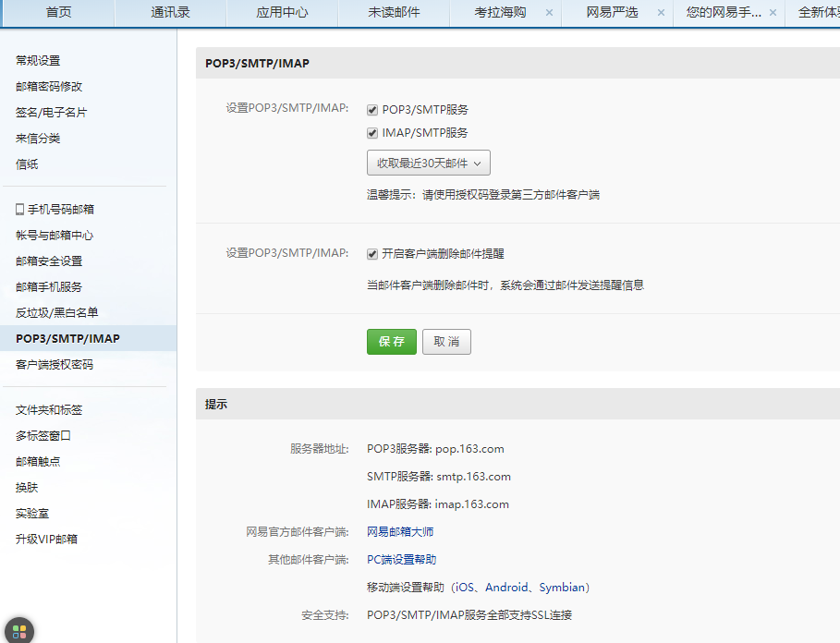This screenshot has height=643, width=840.
Task: Close the 您的网易手... tab
Action: pyautogui.click(x=773, y=13)
